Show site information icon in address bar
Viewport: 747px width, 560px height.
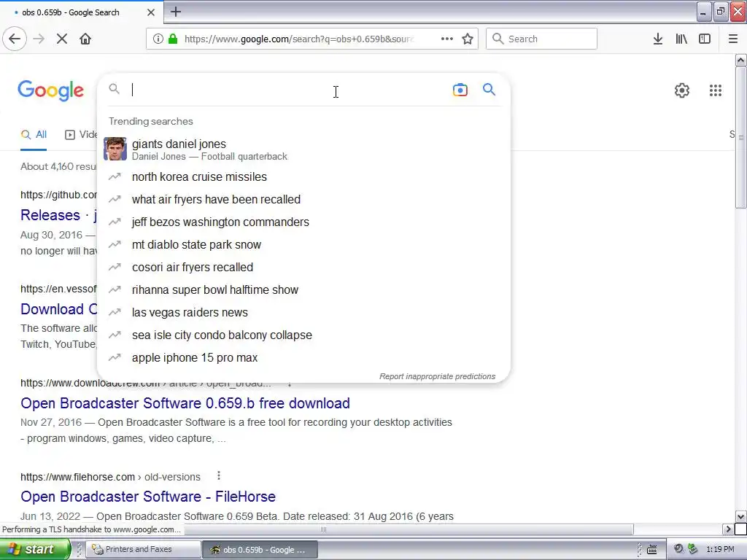click(158, 39)
